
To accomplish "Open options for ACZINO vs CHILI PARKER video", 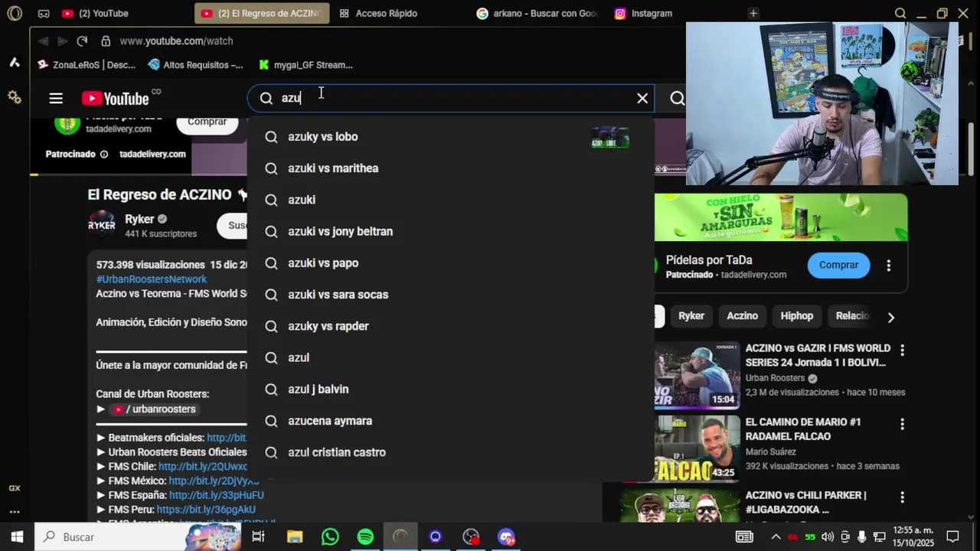I will (x=902, y=497).
